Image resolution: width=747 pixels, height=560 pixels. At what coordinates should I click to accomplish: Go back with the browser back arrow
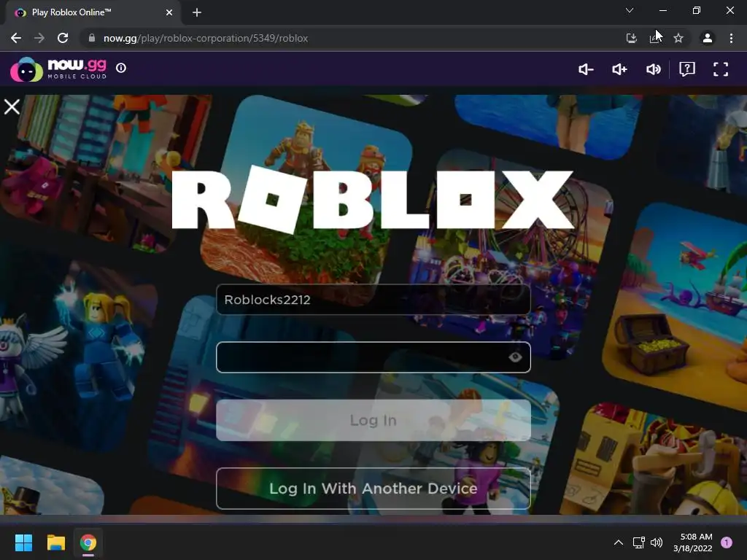(x=16, y=38)
